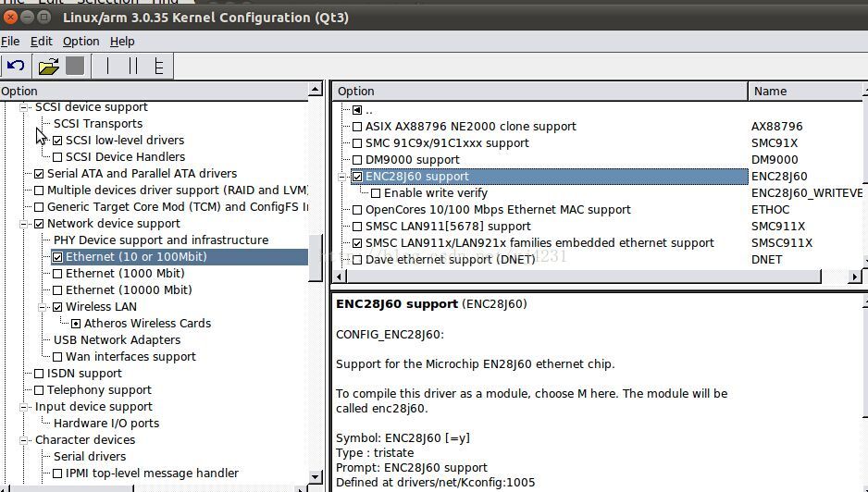
Task: Click left pane scrollbar up arrow
Action: (x=316, y=89)
